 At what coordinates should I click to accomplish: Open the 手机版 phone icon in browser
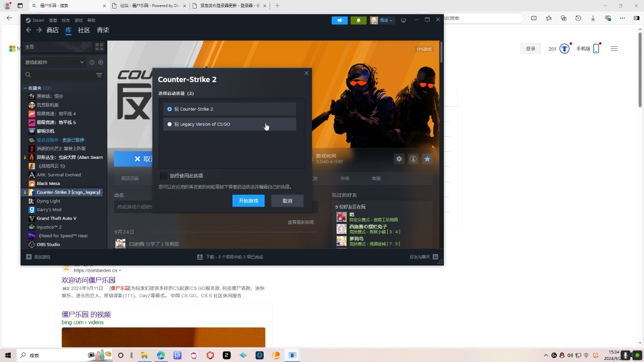tap(596, 49)
